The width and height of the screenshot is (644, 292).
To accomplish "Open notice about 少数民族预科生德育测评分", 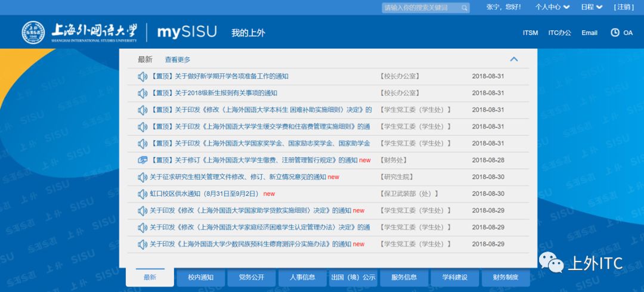I will click(250, 244).
